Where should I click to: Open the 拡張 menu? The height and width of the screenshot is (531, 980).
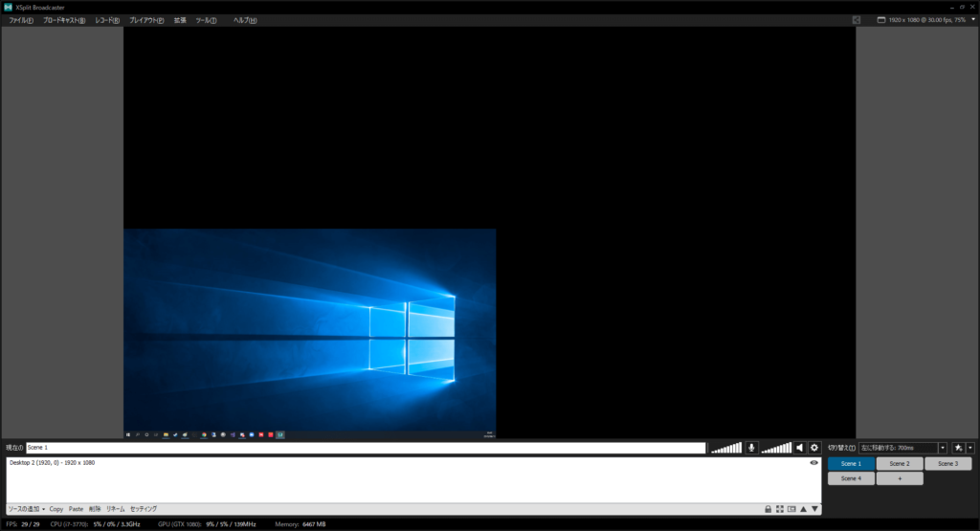pos(180,20)
